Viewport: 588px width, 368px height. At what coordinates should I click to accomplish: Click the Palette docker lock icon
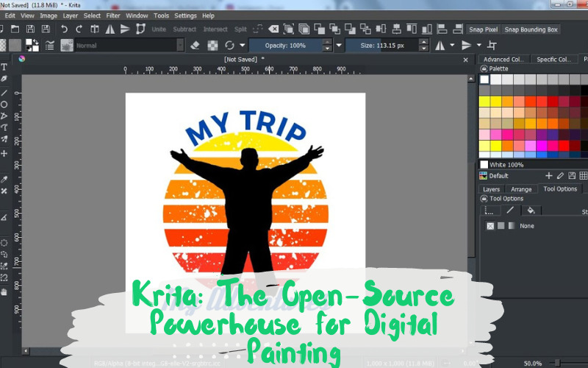(484, 68)
